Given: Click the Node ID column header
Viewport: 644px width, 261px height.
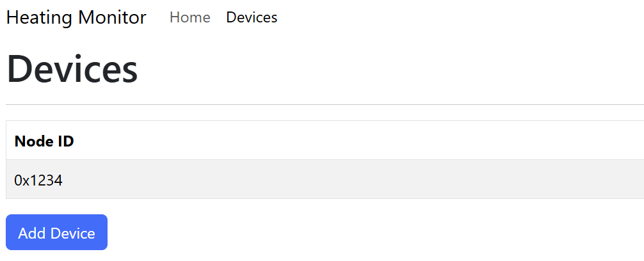Looking at the screenshot, I should click(44, 141).
